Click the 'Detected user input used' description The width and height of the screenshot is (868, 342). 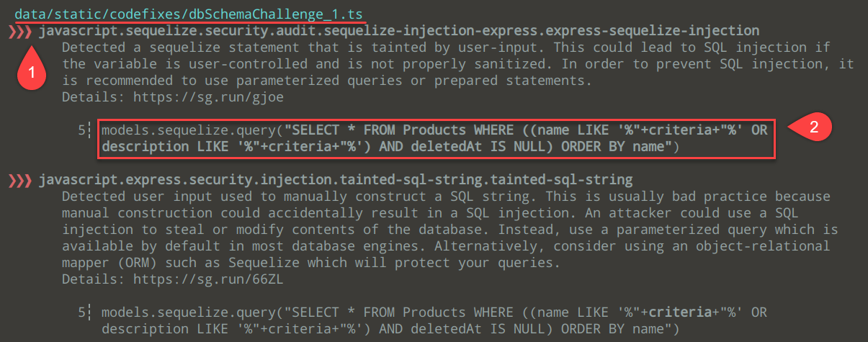(450, 229)
